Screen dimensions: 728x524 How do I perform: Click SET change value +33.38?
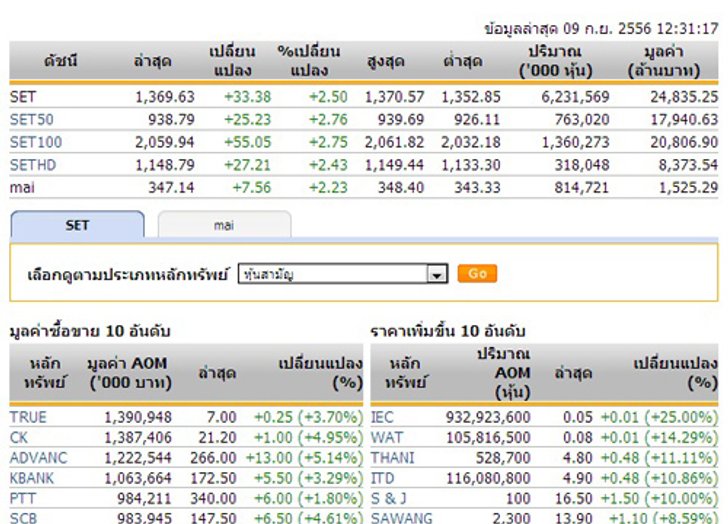coord(247,97)
